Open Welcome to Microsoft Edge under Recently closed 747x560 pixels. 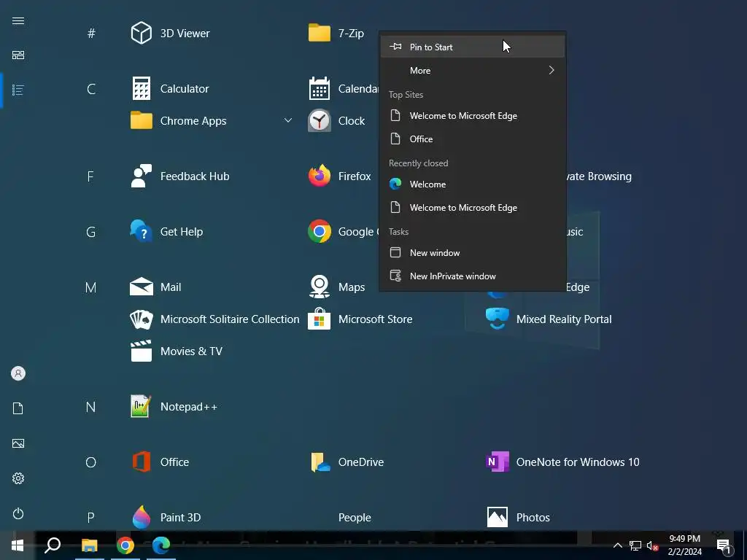[473, 208]
